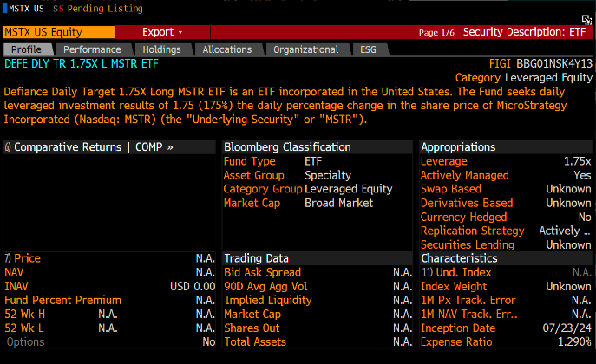Click the Leverage 1.75x value
The height and width of the screenshot is (364, 596).
click(576, 161)
